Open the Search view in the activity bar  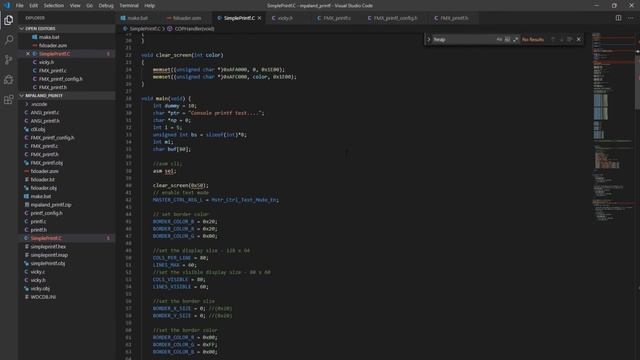pos(9,40)
